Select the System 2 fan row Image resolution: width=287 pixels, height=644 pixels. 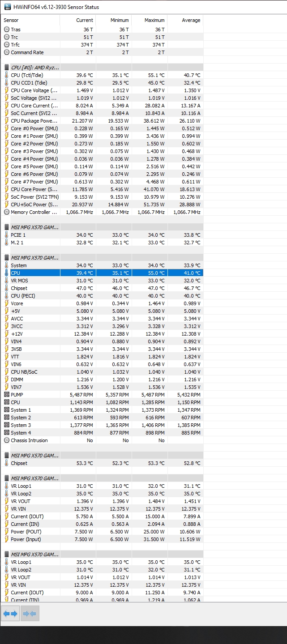102,418
